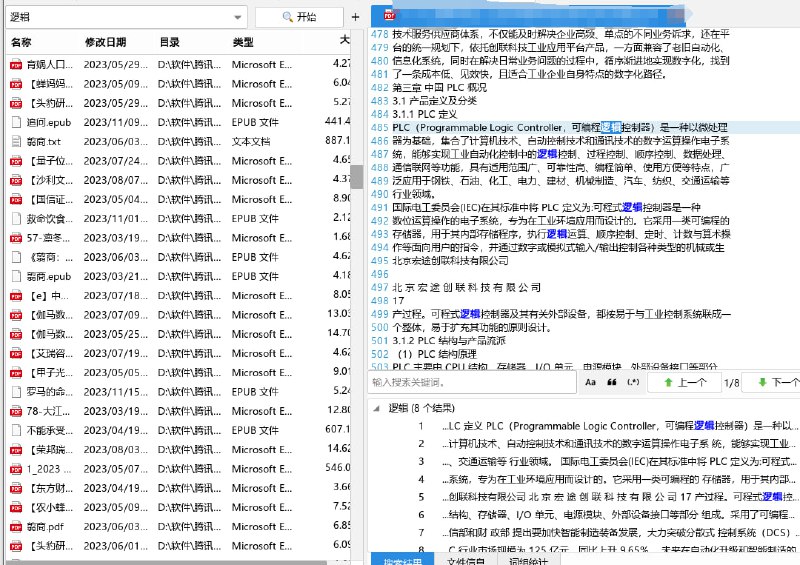Click the file icon of 追问.epub
Viewport: 800px width, 565px height.
click(x=15, y=121)
